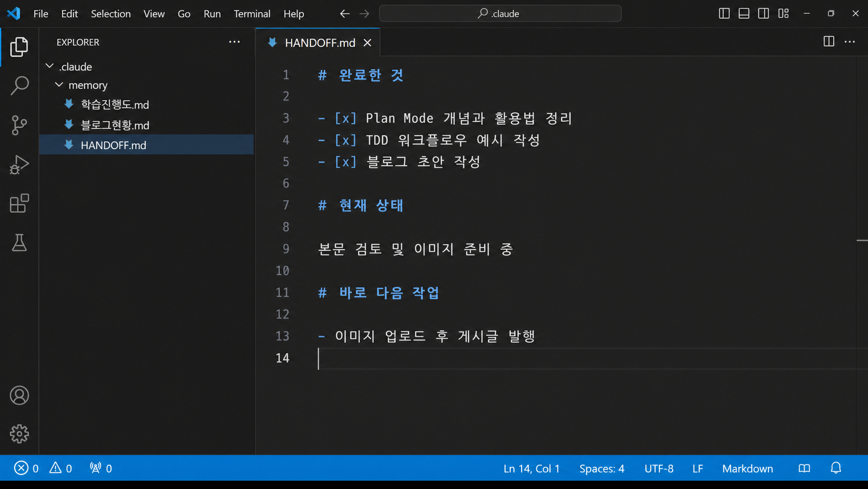Click the editor overview ruler mark on the right
Screen dimensions: 868x489
click(x=862, y=240)
